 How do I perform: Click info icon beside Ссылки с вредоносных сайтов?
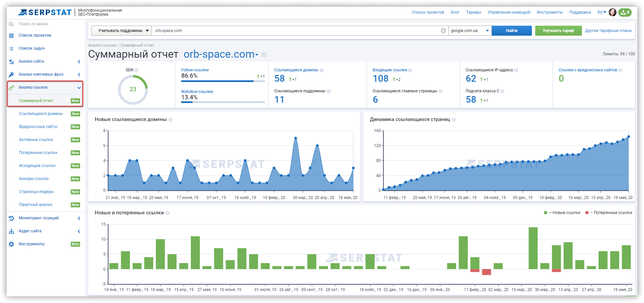pyautogui.click(x=620, y=70)
